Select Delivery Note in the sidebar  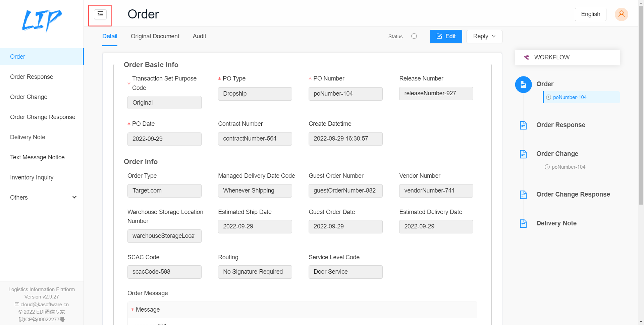click(x=28, y=137)
